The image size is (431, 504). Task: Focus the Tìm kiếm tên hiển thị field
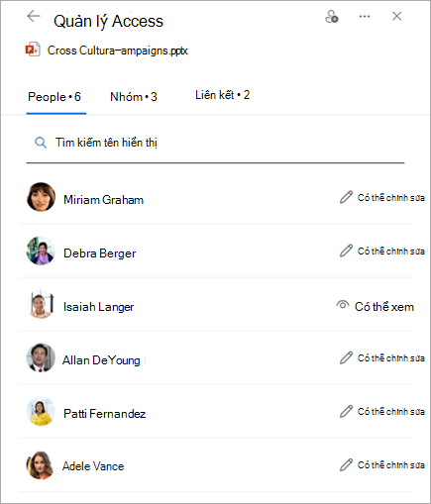point(215,143)
